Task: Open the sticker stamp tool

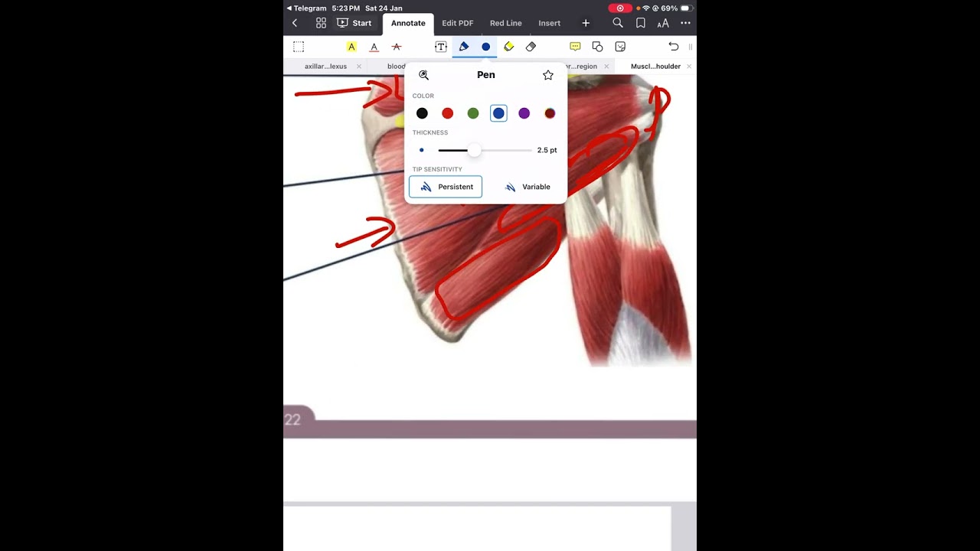Action: 620,47
